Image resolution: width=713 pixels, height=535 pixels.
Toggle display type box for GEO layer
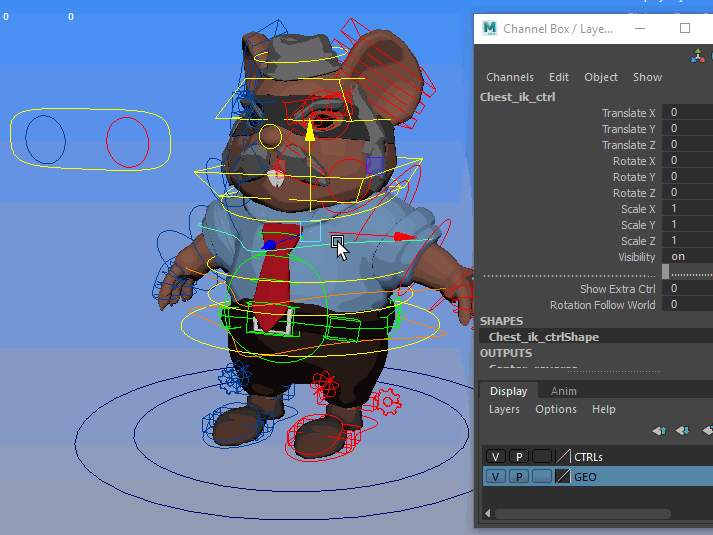coord(542,476)
